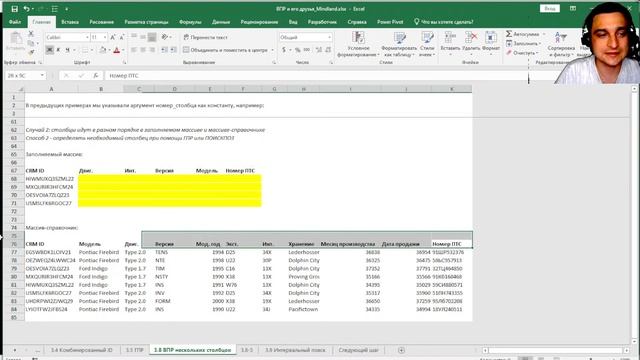Image resolution: width=640 pixels, height=360 pixels.
Task: Click the decrease indent icon
Action: click(164, 50)
